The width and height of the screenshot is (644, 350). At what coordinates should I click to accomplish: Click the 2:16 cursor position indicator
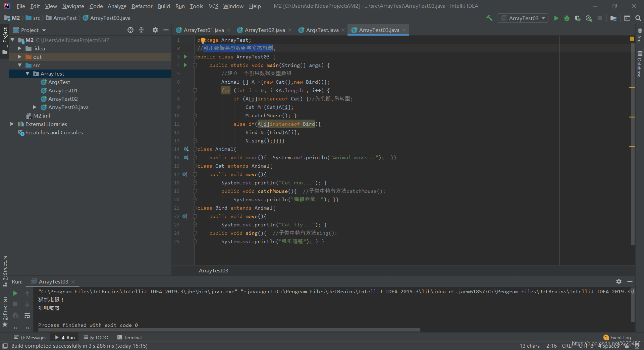tap(551, 346)
